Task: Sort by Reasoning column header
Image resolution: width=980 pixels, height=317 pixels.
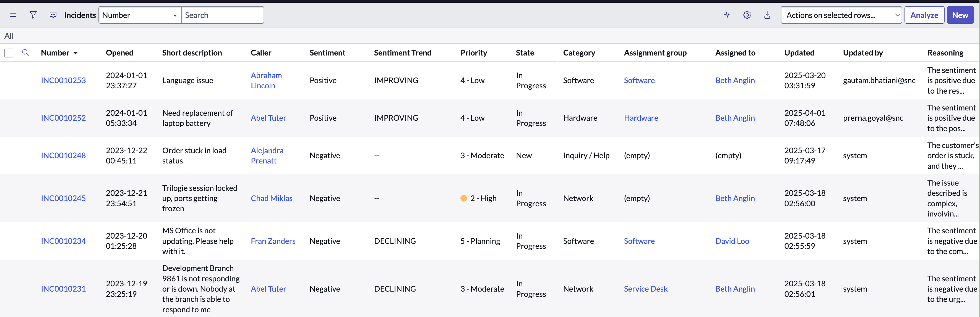Action: click(945, 53)
